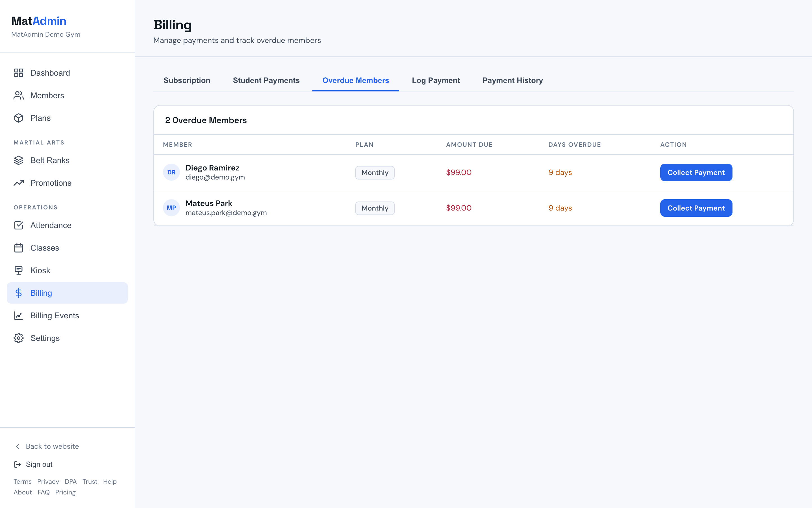Viewport: 812px width, 508px height.
Task: Click the Sign out arrow icon
Action: [17, 464]
